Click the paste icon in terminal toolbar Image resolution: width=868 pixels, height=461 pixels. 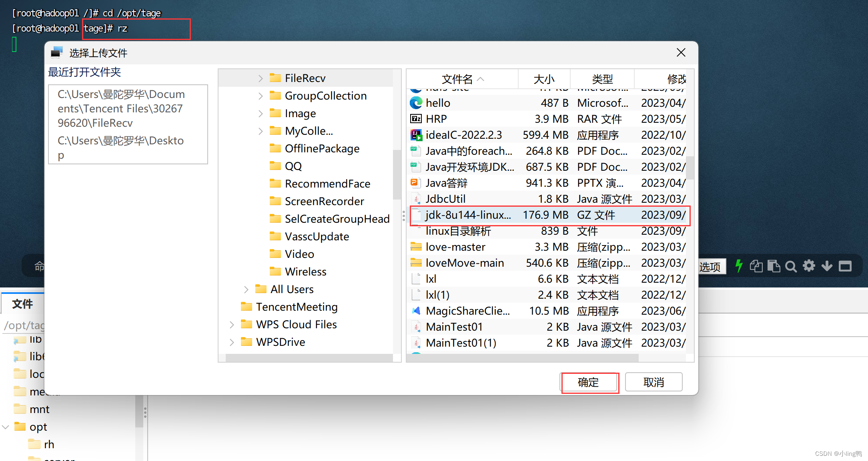[774, 266]
